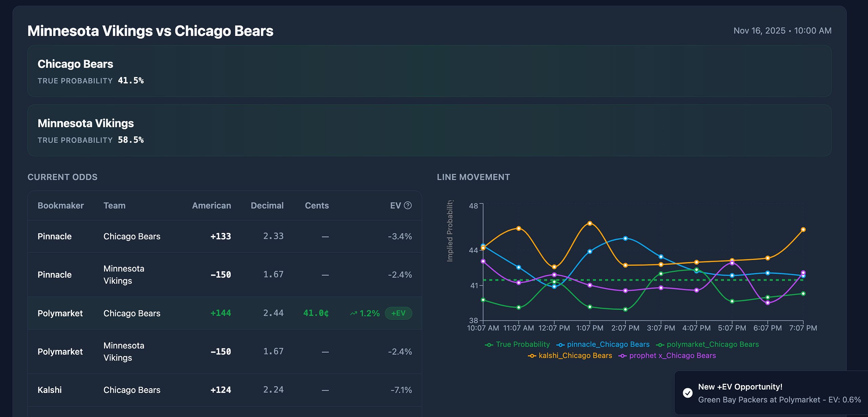Click the American column header
The height and width of the screenshot is (417, 868).
(212, 206)
